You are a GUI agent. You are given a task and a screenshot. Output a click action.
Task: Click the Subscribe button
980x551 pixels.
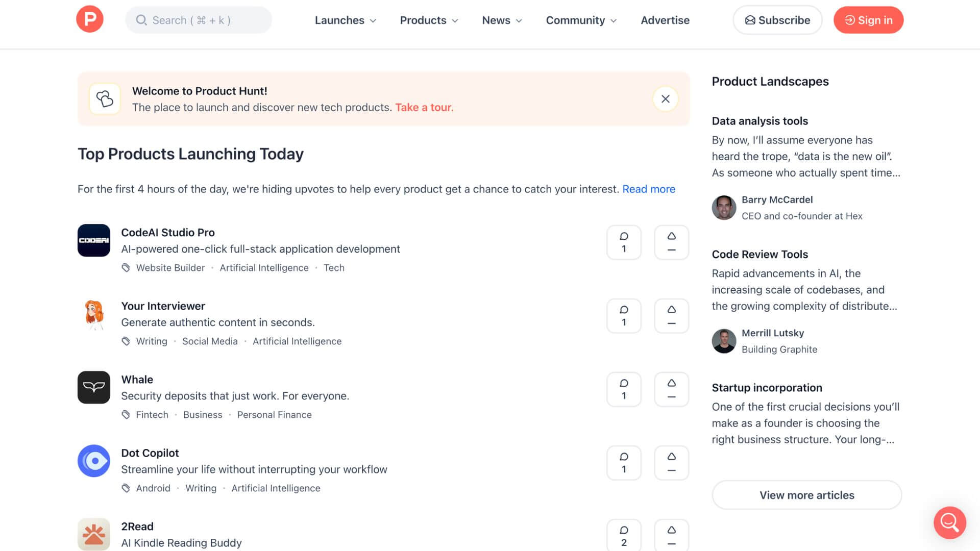click(777, 20)
